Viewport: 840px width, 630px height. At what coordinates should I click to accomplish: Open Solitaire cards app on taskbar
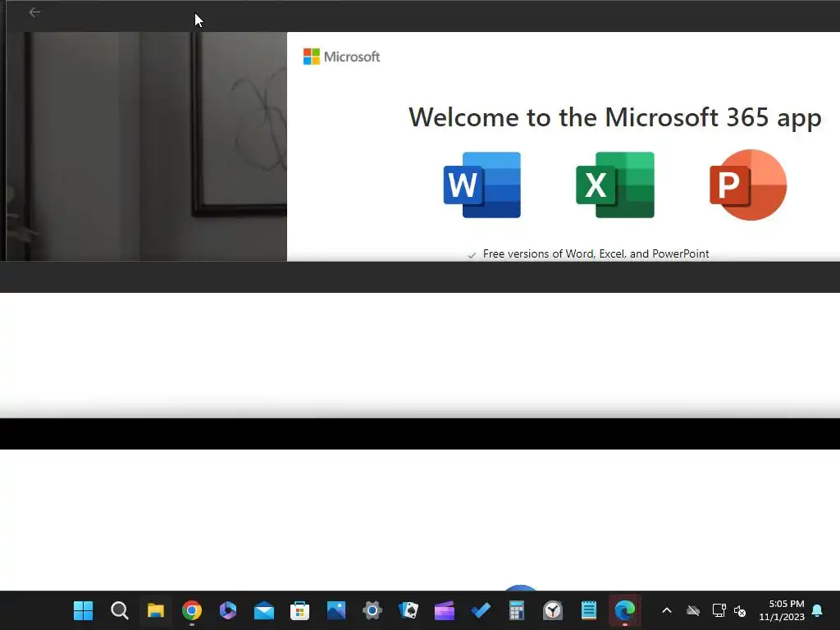point(409,610)
